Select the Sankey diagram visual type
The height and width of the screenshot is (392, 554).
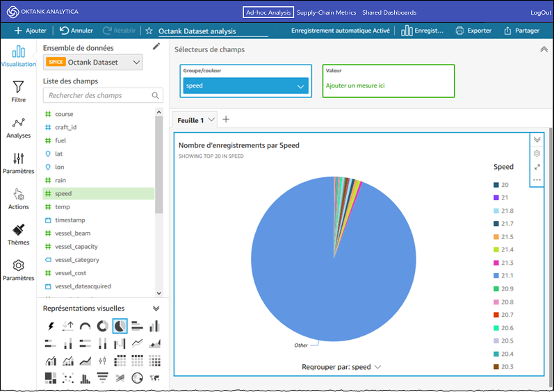(120, 378)
